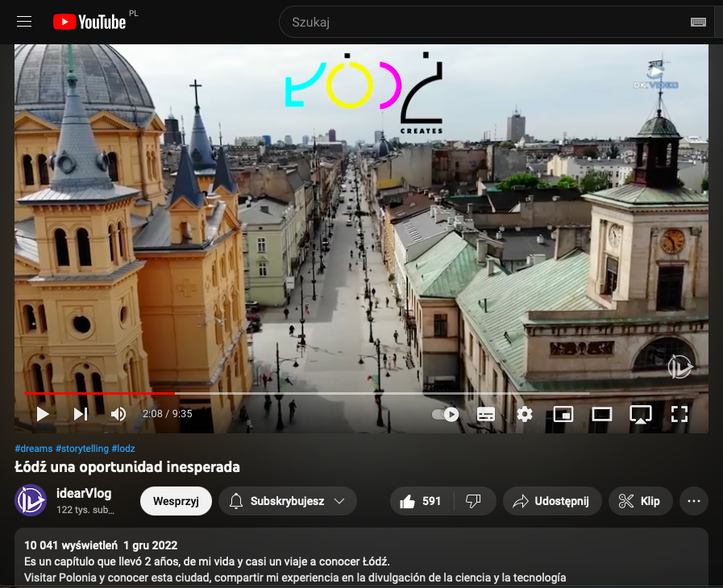723x588 pixels.
Task: Open the on-screen keyboard icon in search
Action: click(x=698, y=22)
